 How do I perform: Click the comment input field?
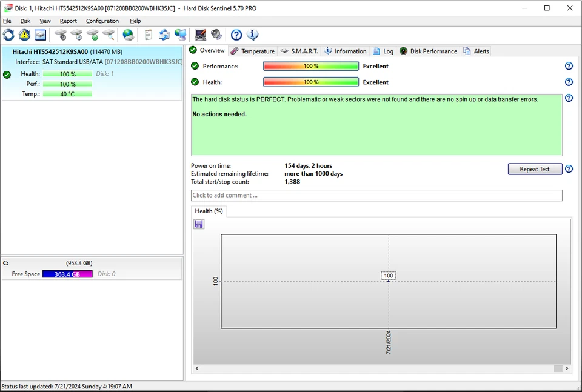[x=376, y=196]
